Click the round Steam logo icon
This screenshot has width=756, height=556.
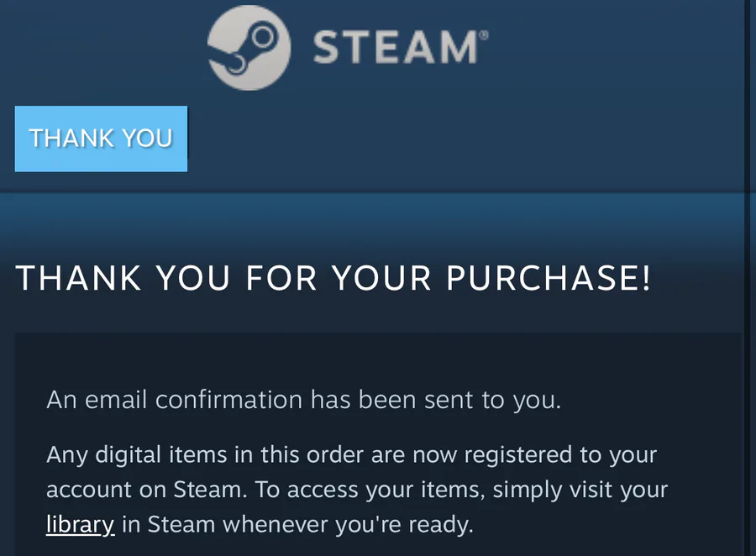click(249, 48)
